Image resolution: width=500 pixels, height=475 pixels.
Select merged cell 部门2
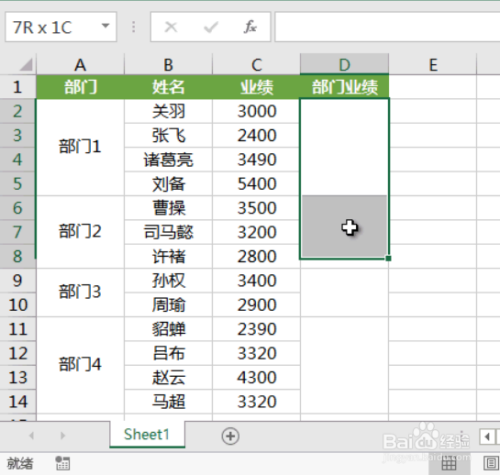coord(80,232)
